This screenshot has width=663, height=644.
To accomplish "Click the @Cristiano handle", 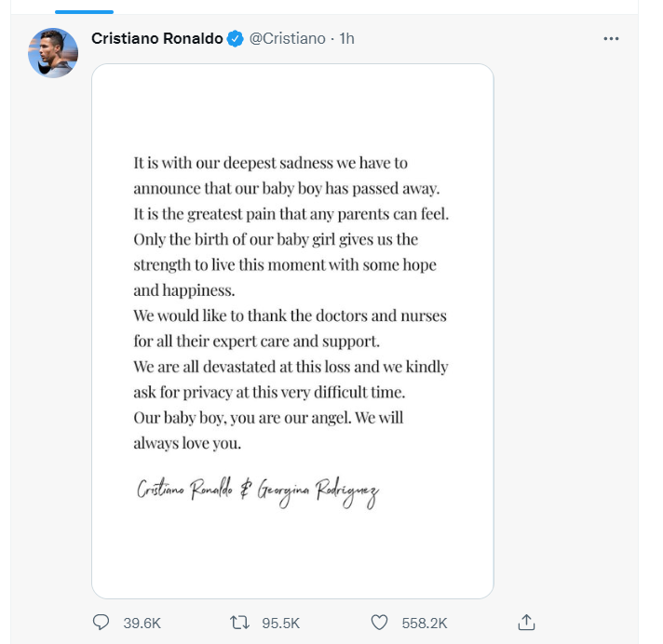I will [x=287, y=39].
